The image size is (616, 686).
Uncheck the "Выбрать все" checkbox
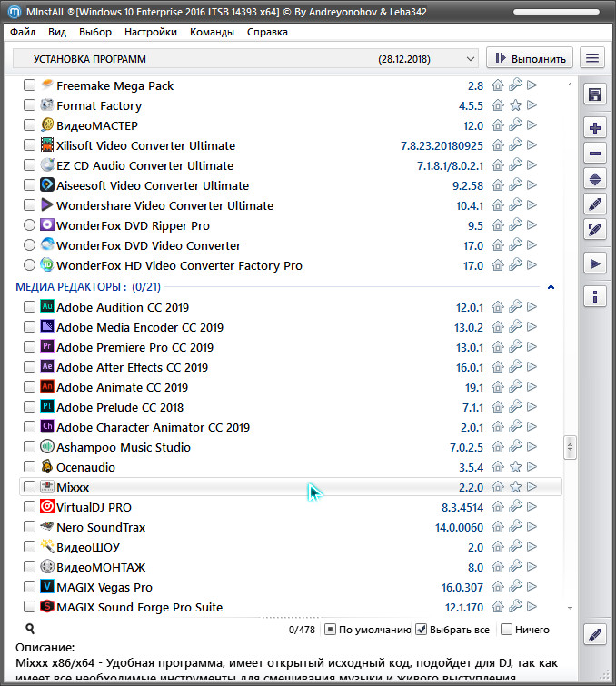tap(422, 630)
